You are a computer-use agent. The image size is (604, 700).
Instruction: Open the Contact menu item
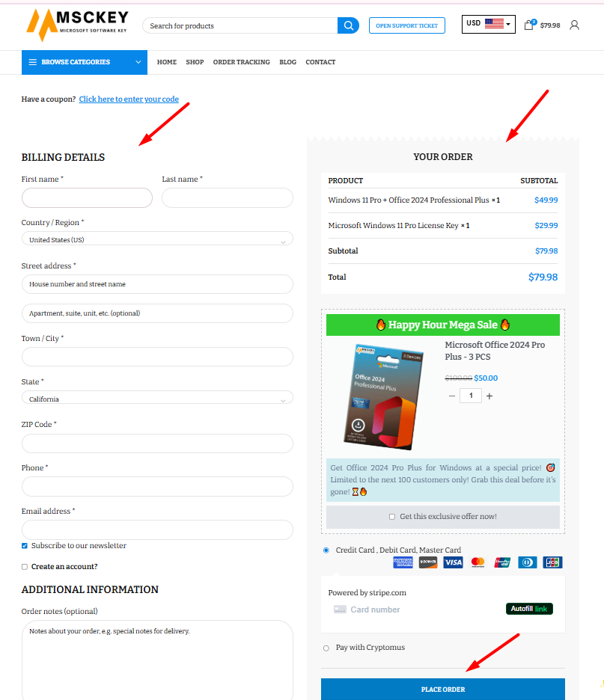pyautogui.click(x=320, y=62)
